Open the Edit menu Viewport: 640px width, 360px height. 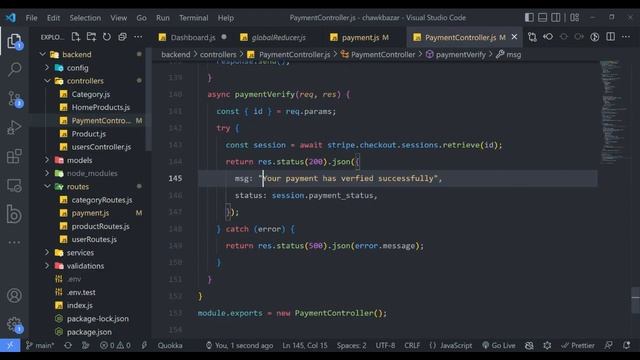(53, 18)
